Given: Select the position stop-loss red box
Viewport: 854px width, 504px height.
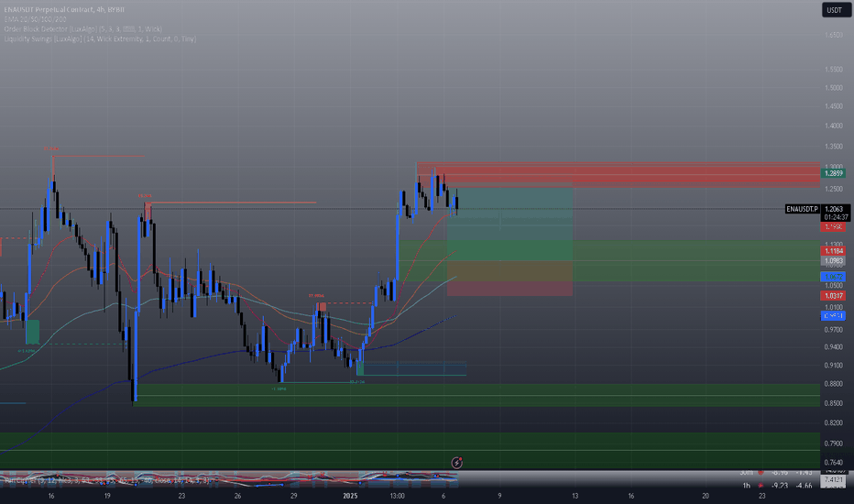Looking at the screenshot, I should coord(509,278).
